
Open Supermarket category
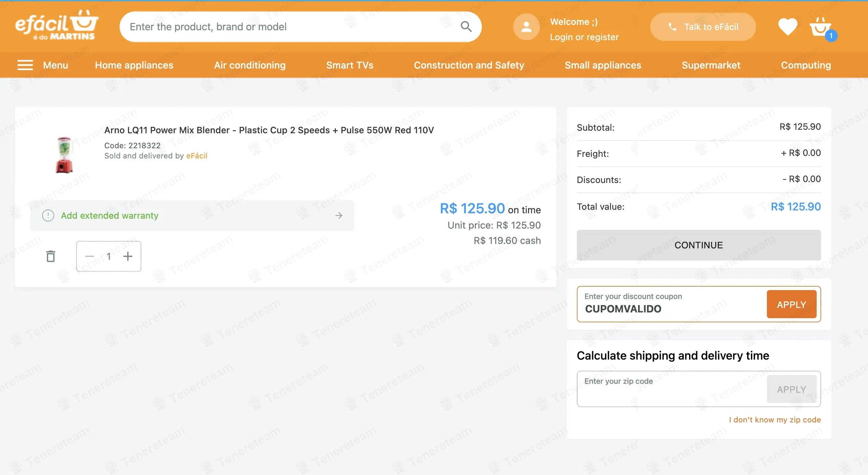(711, 65)
